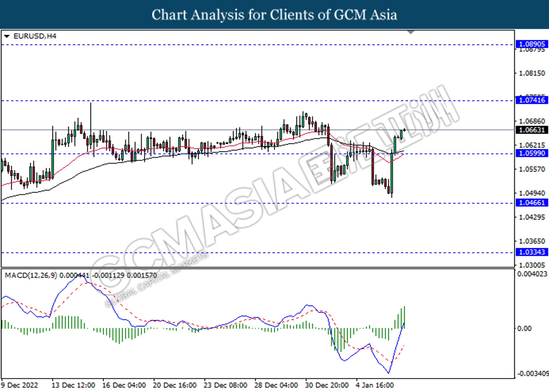Click the EURUSD,H4 symbol title text

(35, 36)
